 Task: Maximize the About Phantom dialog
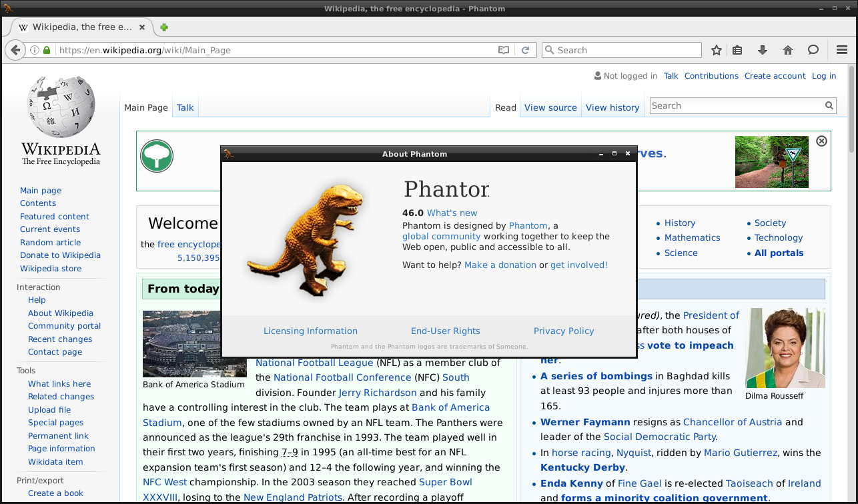click(614, 153)
